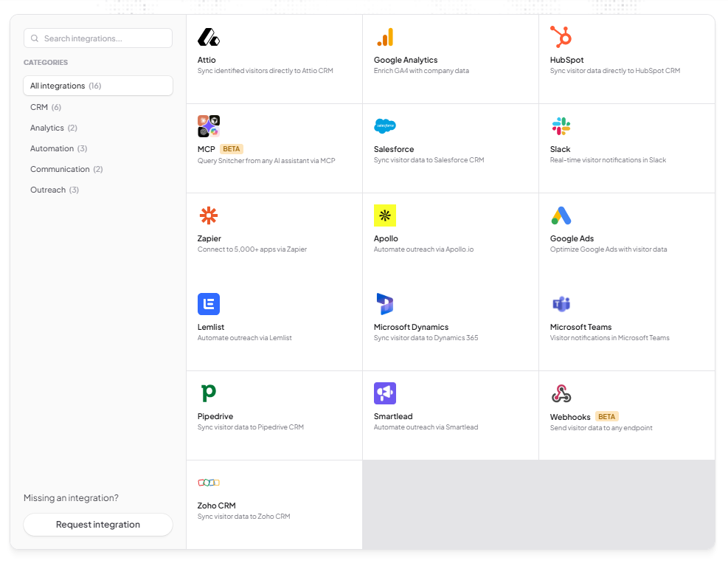Screen dimensions: 728x566
Task: Choose the Zapier asterisk icon
Action: [209, 215]
